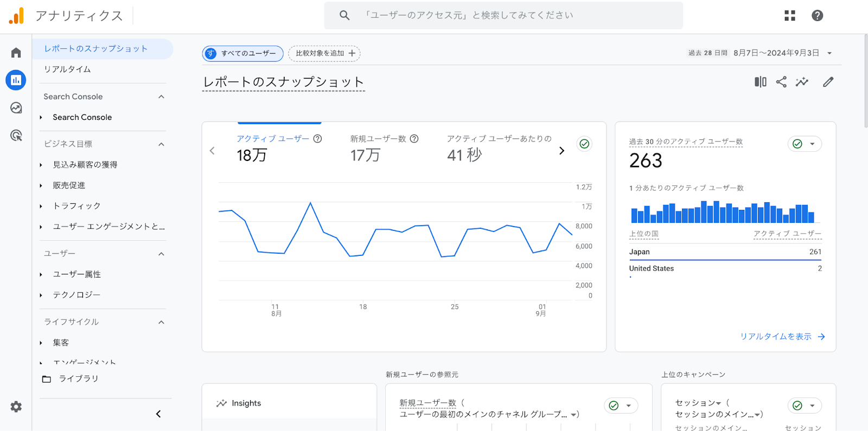Open 新規ユーザー数 dimension dropdown
This screenshot has height=431, width=868.
pos(574,415)
